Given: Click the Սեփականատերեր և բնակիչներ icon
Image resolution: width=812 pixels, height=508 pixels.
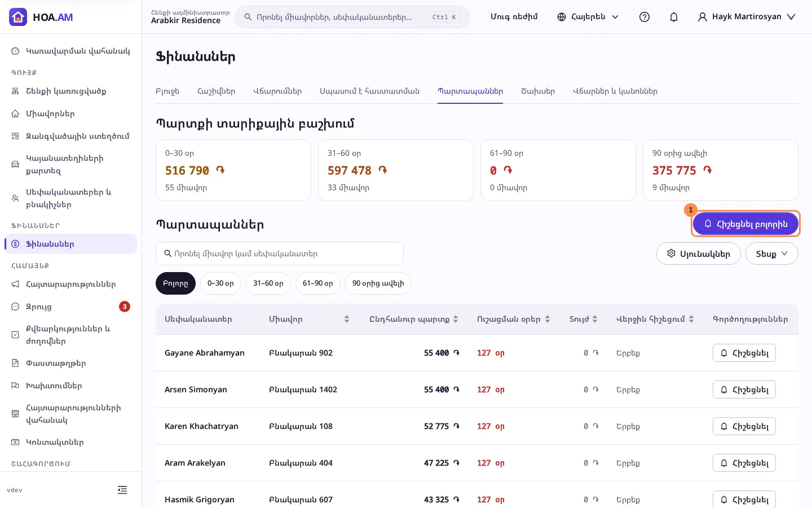Looking at the screenshot, I should tap(15, 198).
